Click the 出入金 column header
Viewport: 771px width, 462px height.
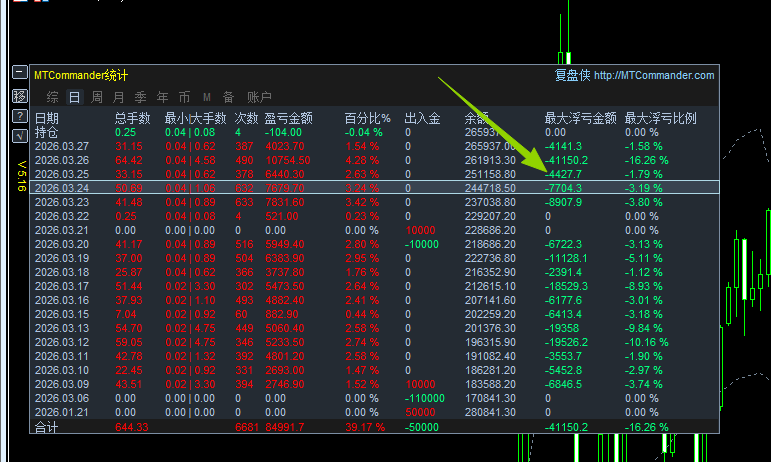coord(422,118)
